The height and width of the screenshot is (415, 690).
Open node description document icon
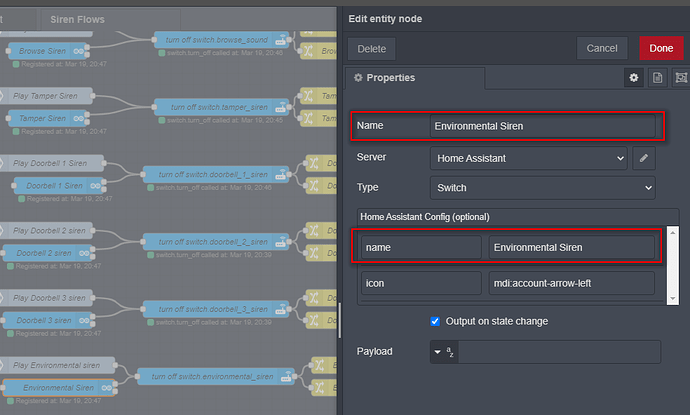[657, 77]
